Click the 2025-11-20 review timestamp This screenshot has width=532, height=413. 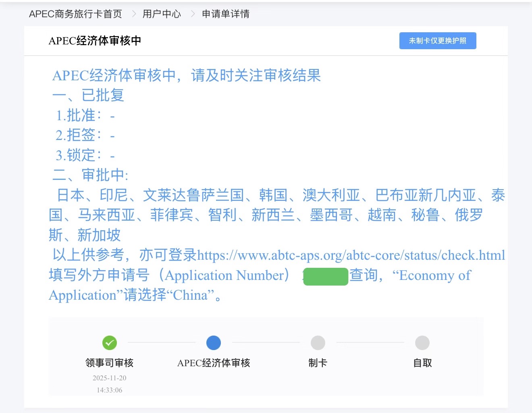[x=110, y=378]
